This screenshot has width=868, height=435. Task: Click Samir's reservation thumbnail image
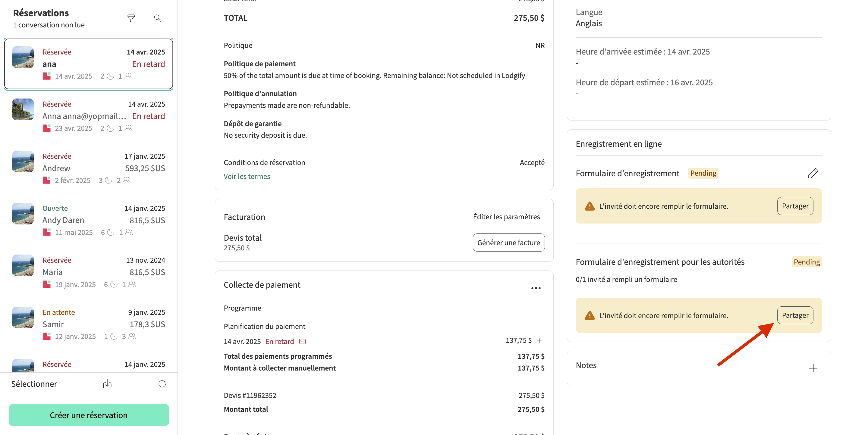[x=23, y=318]
